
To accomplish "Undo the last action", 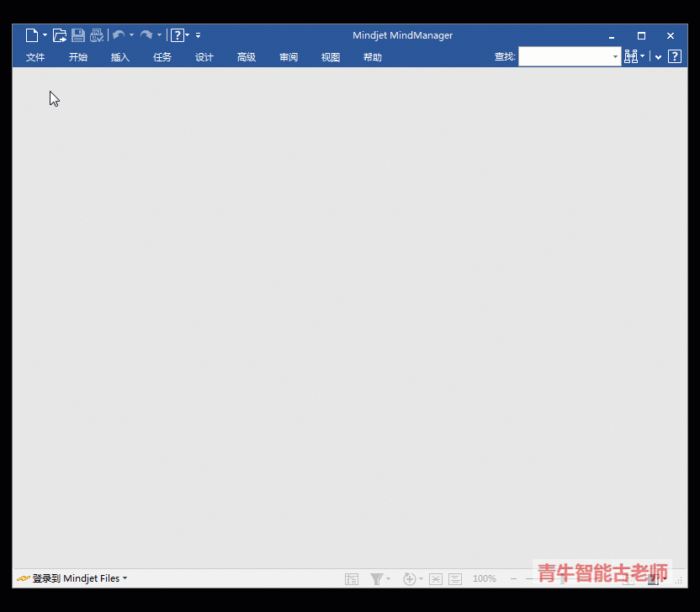I will [x=119, y=35].
